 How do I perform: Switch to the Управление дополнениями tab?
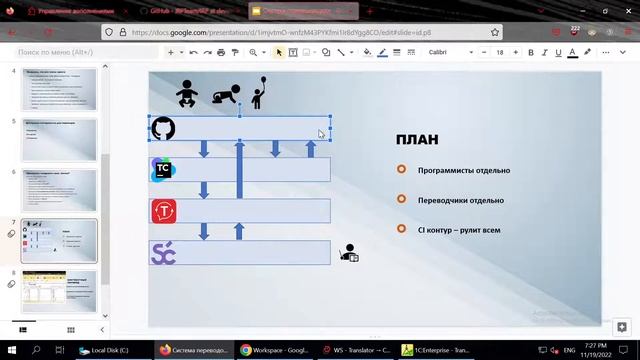tap(76, 11)
